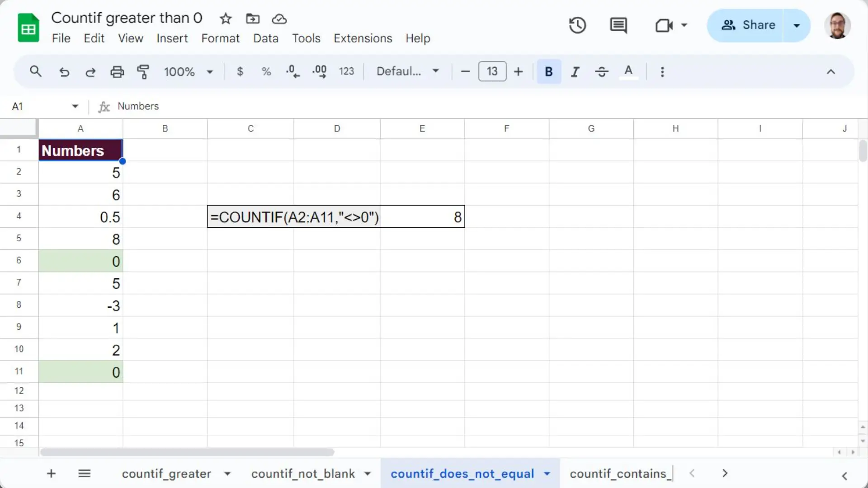Click the redo arrow icon
The height and width of the screenshot is (488, 868).
pos(90,72)
